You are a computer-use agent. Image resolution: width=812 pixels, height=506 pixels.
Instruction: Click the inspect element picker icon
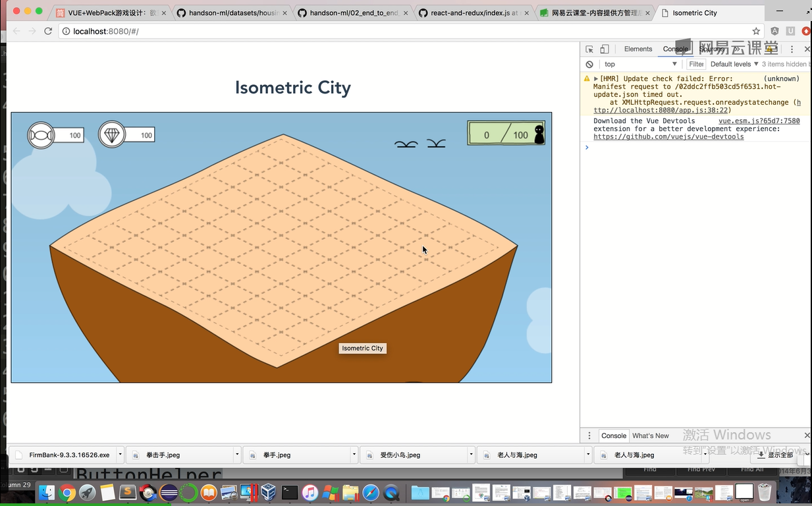pyautogui.click(x=589, y=49)
